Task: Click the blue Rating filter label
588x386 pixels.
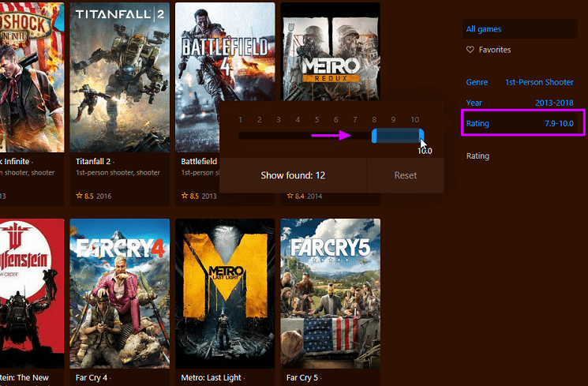Action: [478, 123]
